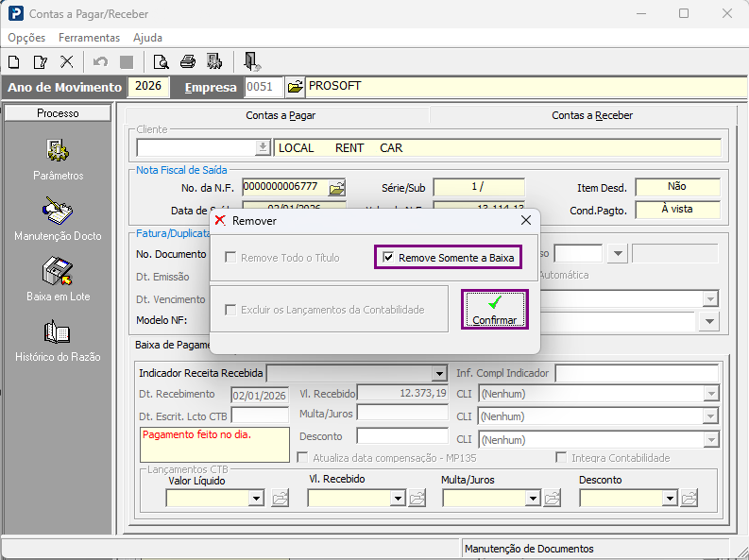
Task: Click the New document toolbar icon
Action: point(14,62)
